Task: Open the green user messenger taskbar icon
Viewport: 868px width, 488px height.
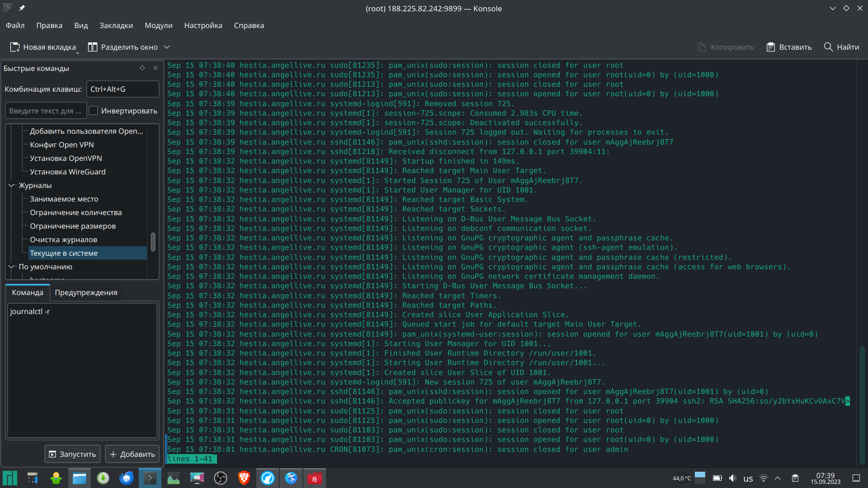Action: point(56,478)
